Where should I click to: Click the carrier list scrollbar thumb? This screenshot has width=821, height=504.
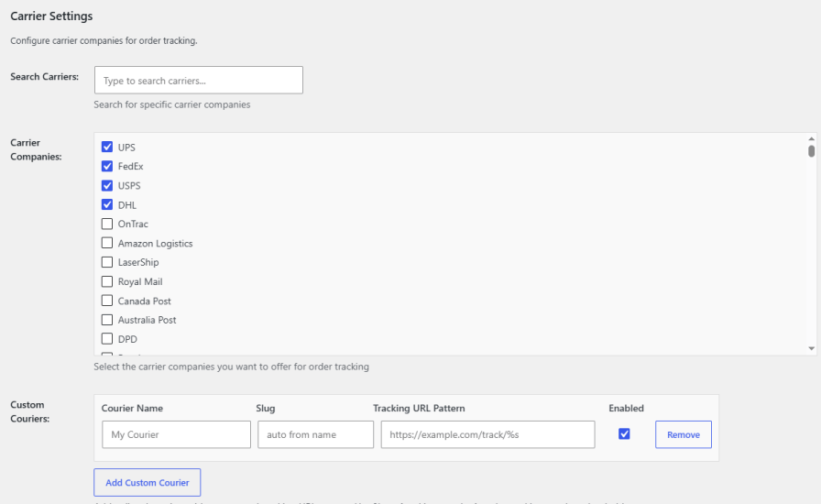click(811, 151)
